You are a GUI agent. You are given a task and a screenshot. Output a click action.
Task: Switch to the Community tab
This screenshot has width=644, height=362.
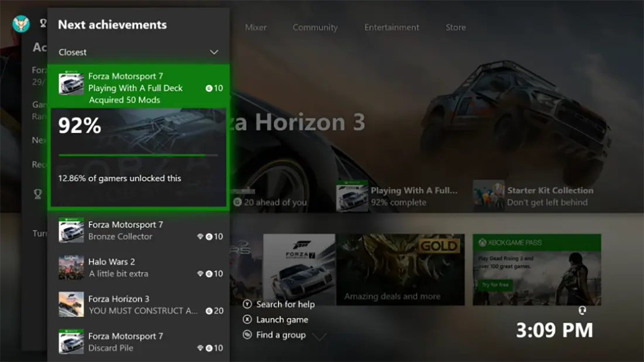coord(315,28)
